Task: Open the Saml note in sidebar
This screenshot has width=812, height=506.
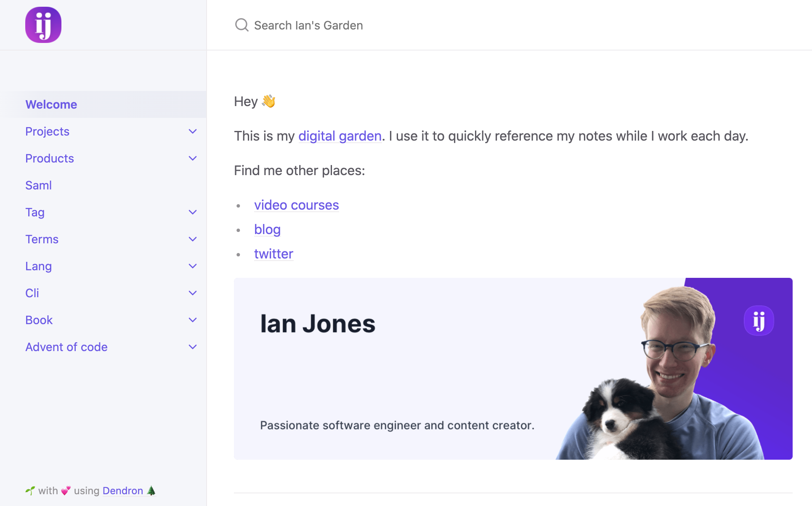Action: [x=38, y=185]
